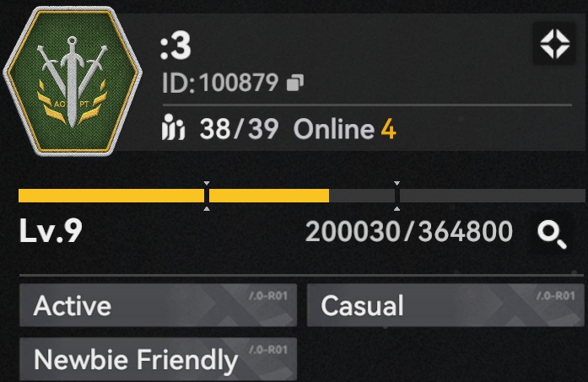588x382 pixels.
Task: Copy the guild ID with the copy icon
Action: pos(295,83)
